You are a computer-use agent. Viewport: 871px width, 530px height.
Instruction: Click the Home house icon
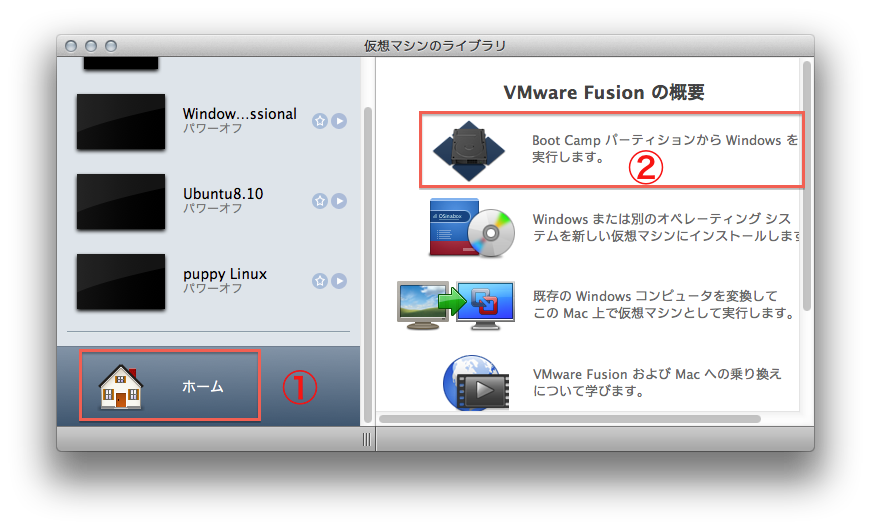click(121, 387)
